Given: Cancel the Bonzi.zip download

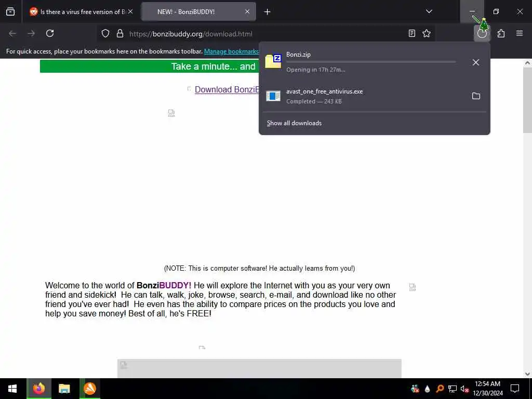Looking at the screenshot, I should 476,62.
